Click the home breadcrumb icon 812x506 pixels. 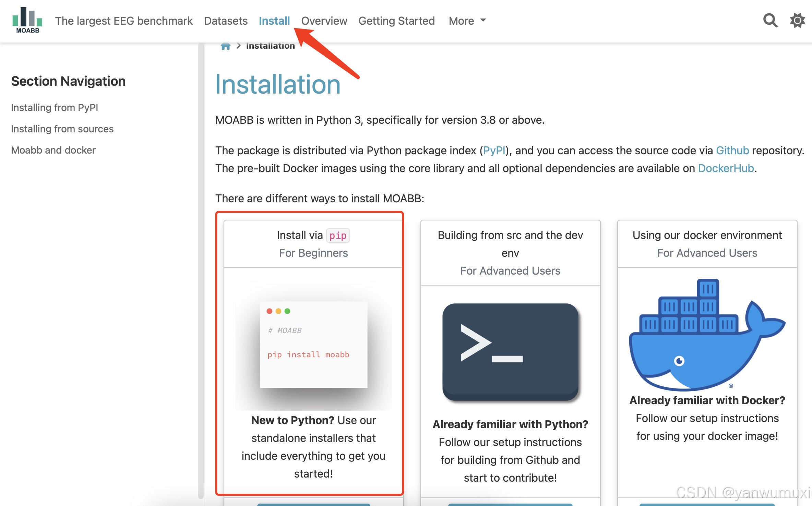tap(225, 46)
